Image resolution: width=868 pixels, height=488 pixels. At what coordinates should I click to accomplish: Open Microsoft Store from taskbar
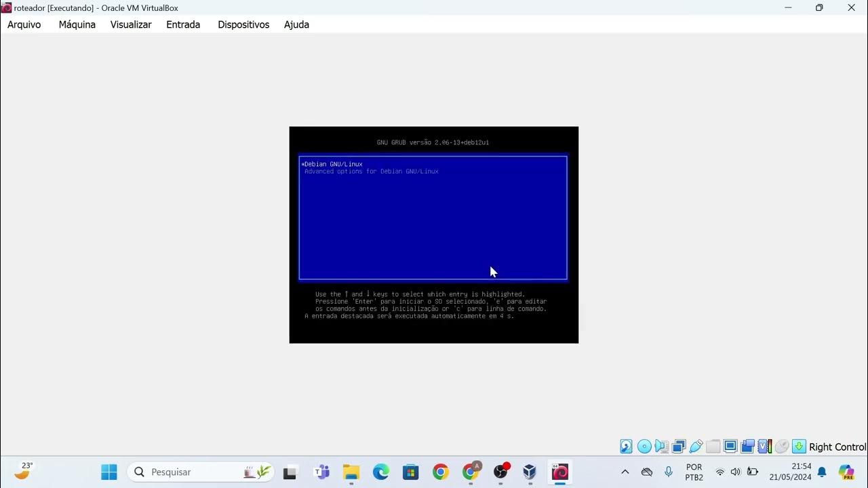click(410, 472)
